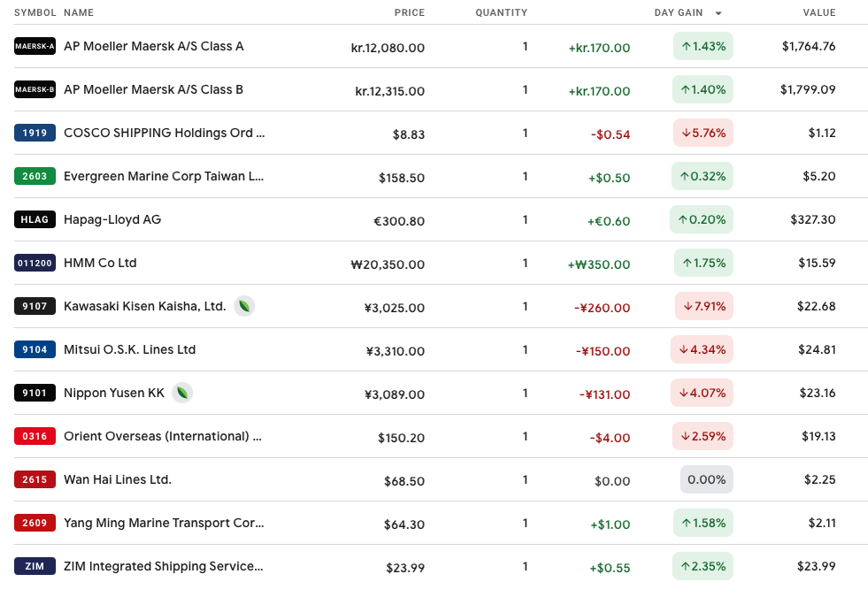Click the 9101 Nippon Yusen symbol badge

[x=35, y=393]
